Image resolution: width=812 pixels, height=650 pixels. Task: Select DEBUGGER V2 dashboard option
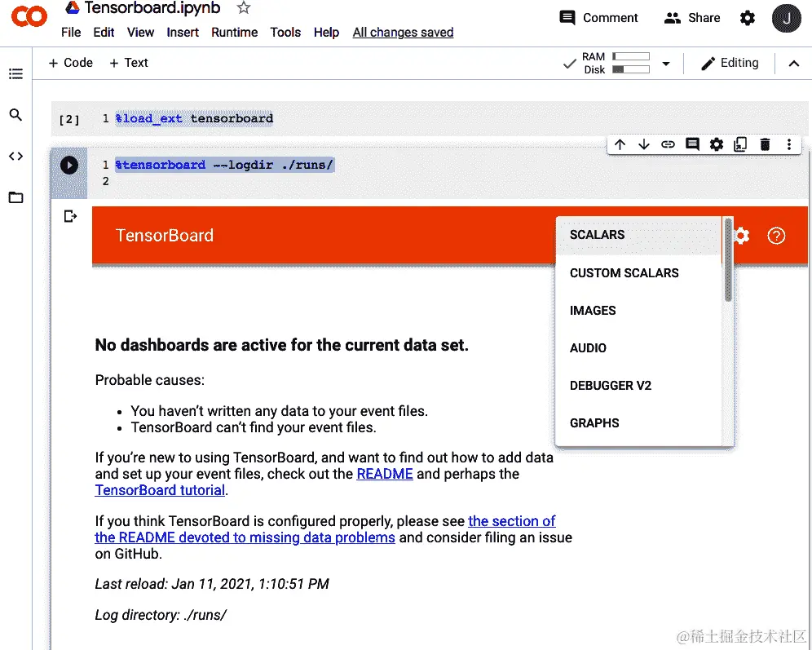(639, 385)
